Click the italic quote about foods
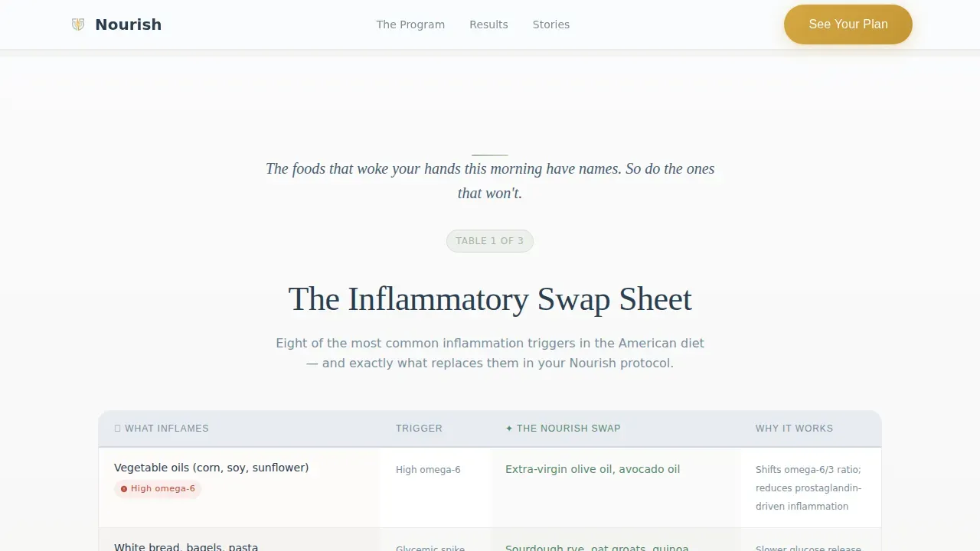This screenshot has width=980, height=551. [x=490, y=181]
